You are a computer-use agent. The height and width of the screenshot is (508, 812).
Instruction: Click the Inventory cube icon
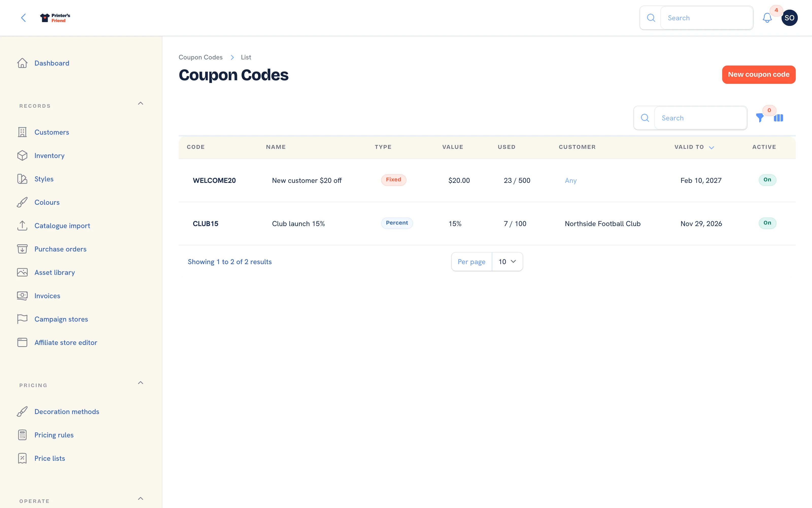[x=22, y=155]
